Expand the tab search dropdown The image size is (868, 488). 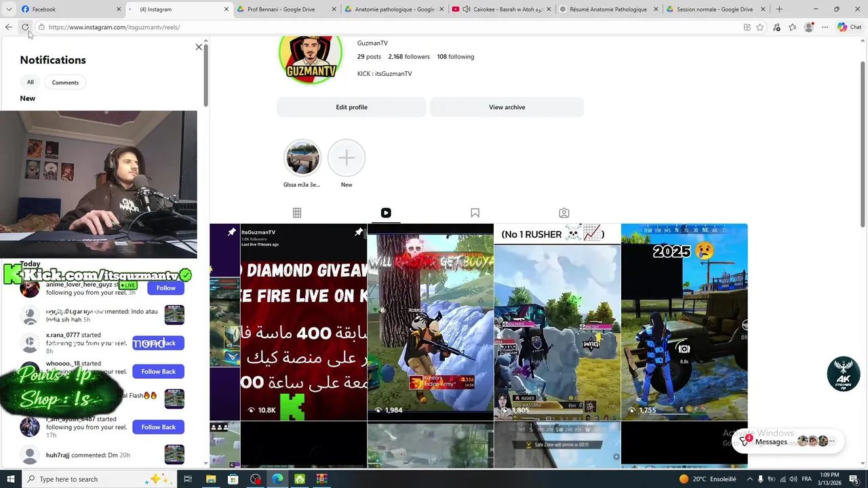tap(9, 9)
